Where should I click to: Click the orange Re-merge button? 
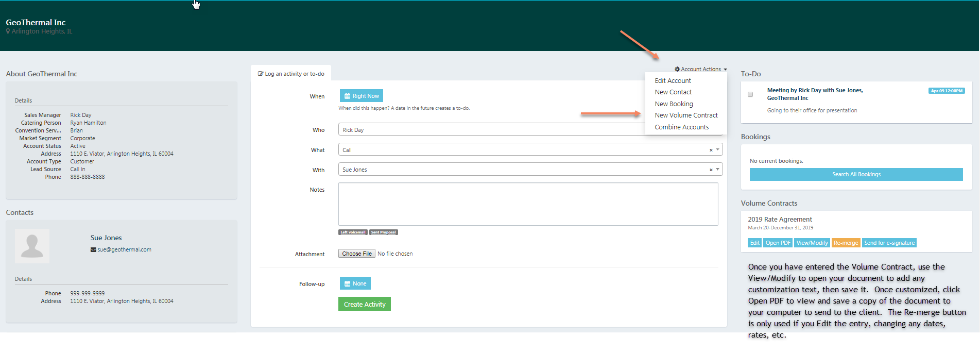846,243
